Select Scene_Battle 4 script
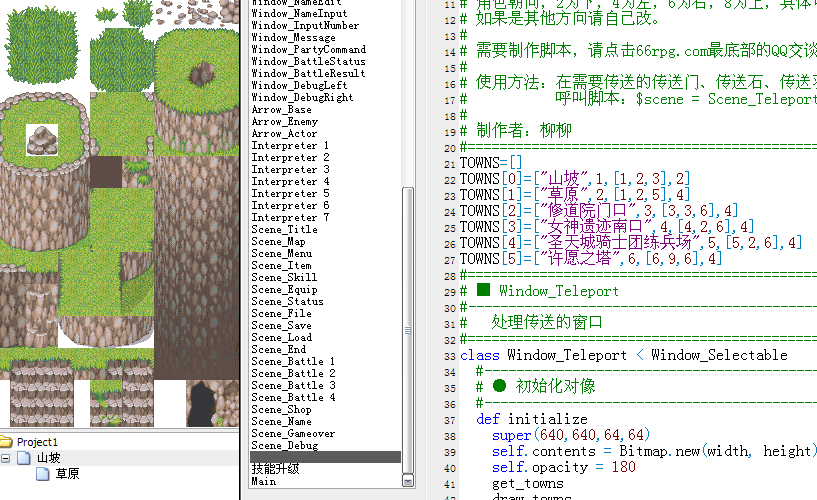 293,397
